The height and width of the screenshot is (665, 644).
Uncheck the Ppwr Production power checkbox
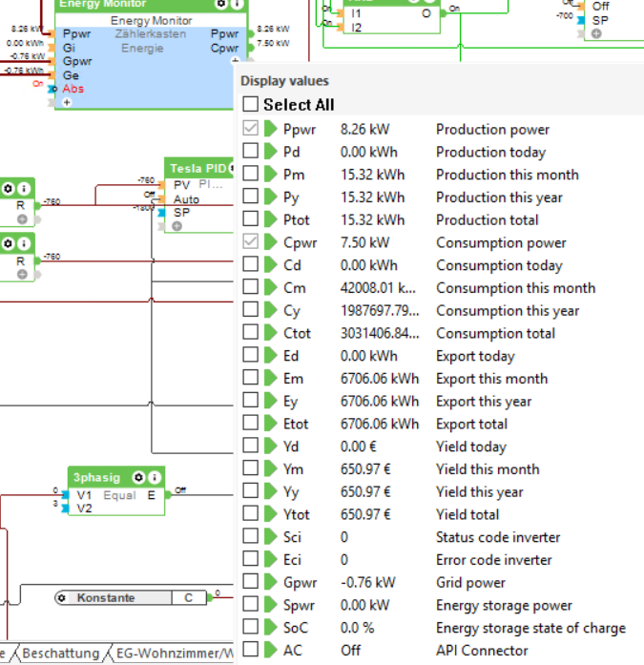pos(250,128)
